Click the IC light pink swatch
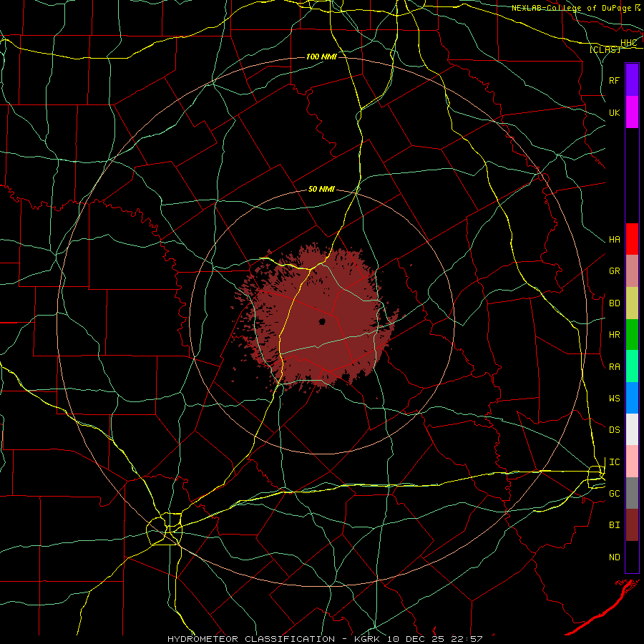 tap(632, 462)
